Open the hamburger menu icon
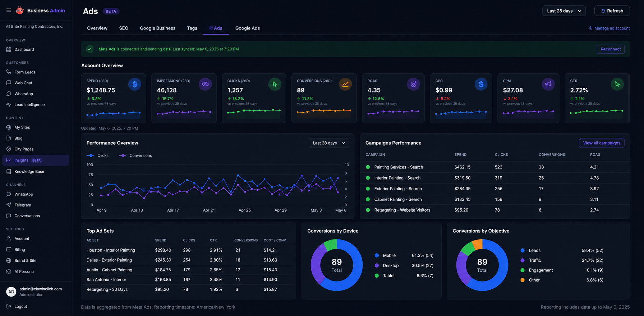Screen dimensions: 644x316 click(x=9, y=10)
